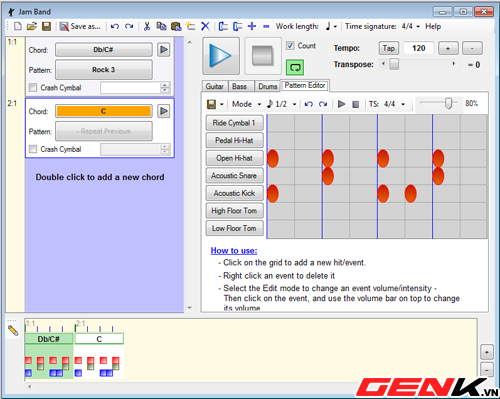Delete with the blue X icon

point(206,26)
